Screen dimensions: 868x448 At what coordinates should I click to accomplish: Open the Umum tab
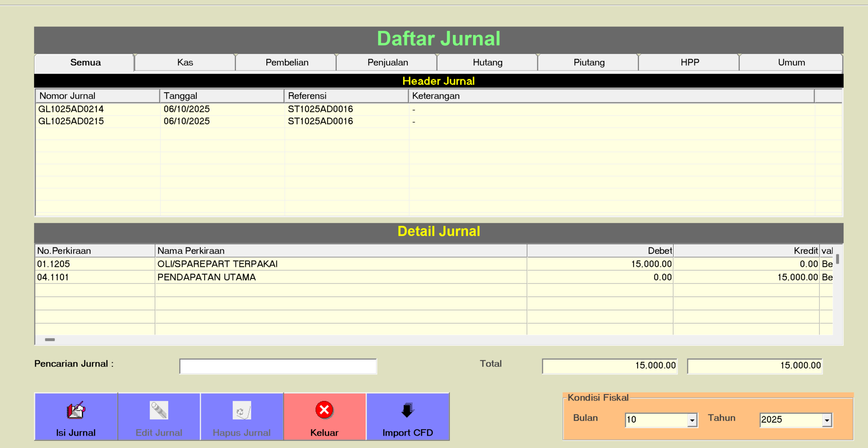(791, 63)
